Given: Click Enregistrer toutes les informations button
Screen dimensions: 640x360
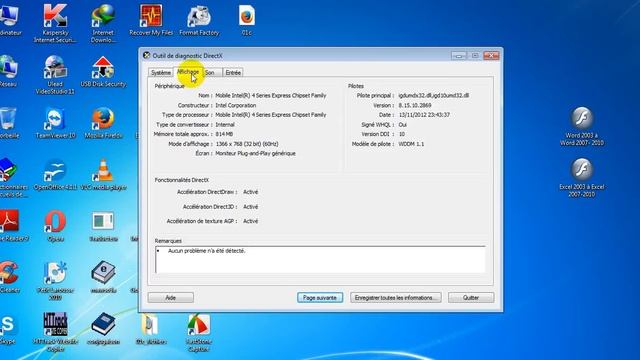Looking at the screenshot, I should [396, 298].
